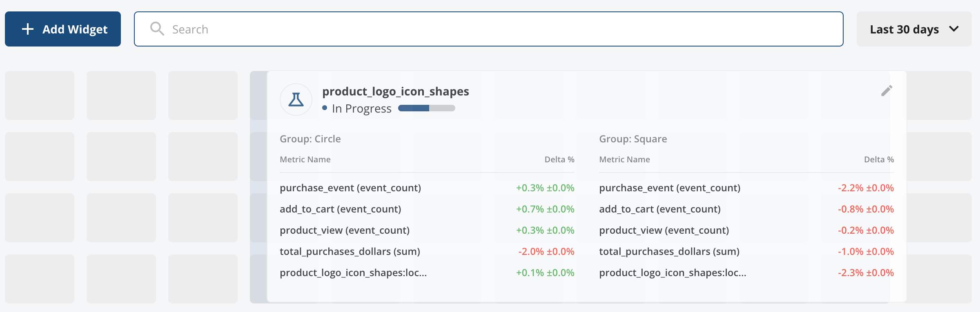The width and height of the screenshot is (980, 312).
Task: Click Delta % header under Group: Circle
Action: point(559,159)
